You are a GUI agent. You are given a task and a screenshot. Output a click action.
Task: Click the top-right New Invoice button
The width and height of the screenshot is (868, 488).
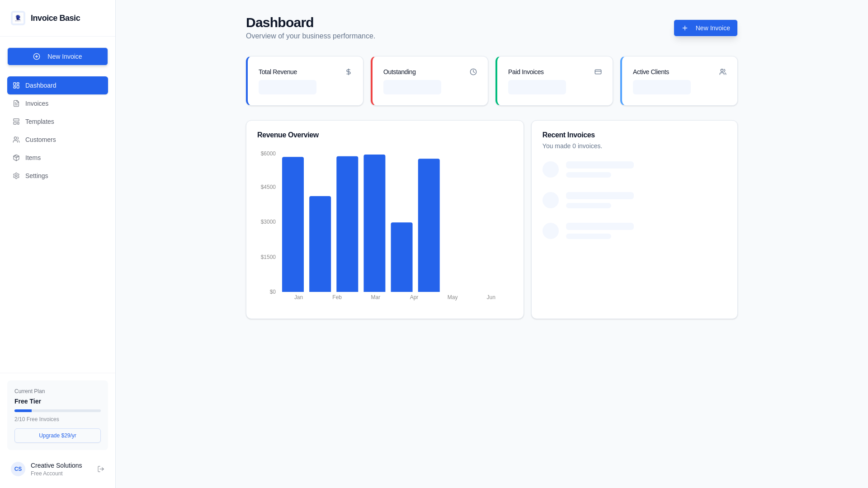click(x=705, y=28)
